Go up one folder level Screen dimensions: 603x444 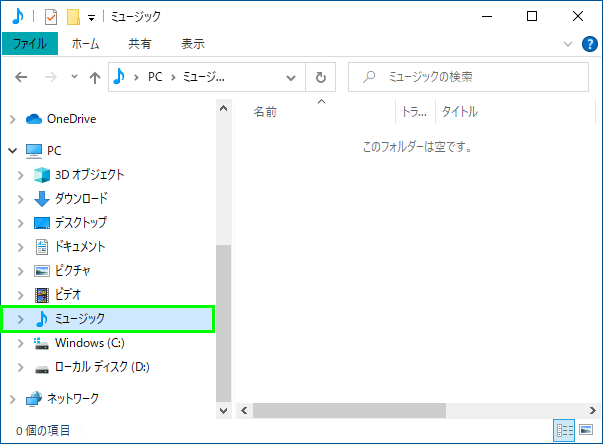coord(95,78)
